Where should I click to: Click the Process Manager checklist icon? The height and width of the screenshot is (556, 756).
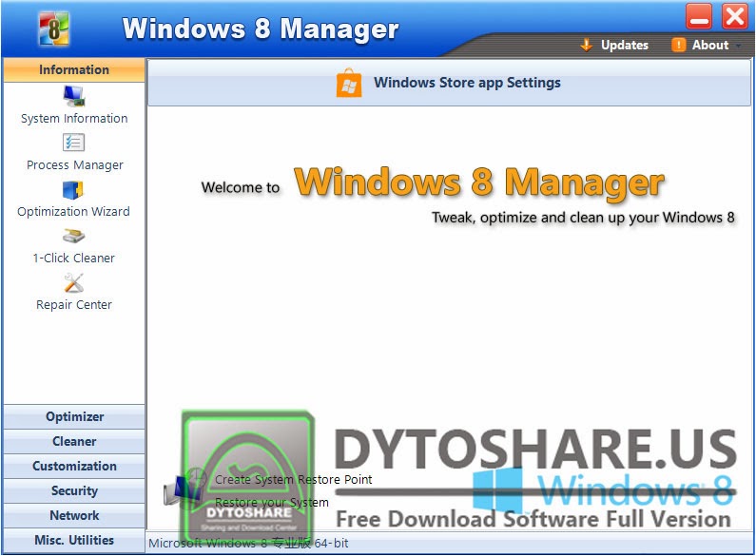pos(73,143)
